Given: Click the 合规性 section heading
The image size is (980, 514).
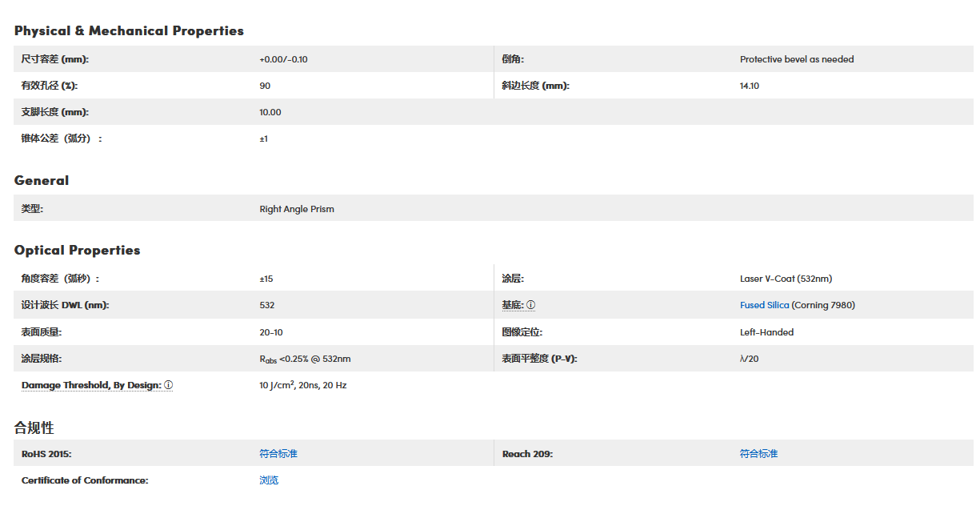Looking at the screenshot, I should click(34, 428).
